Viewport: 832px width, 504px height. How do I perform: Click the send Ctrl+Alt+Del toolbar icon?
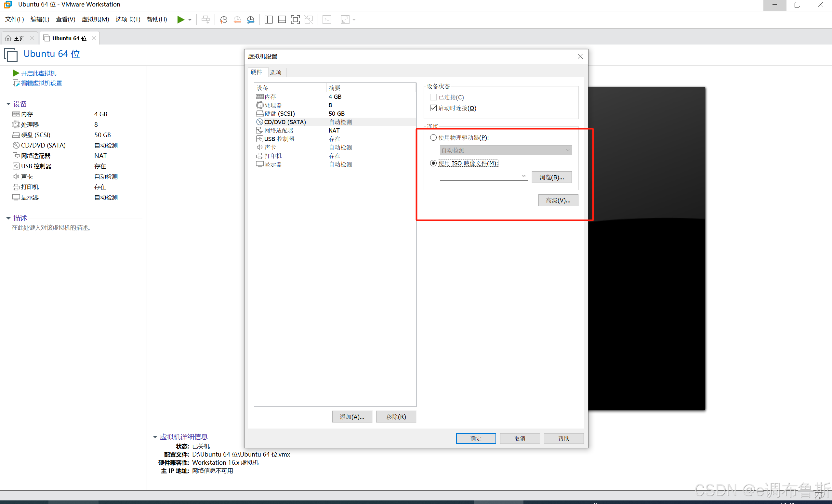[x=205, y=19]
